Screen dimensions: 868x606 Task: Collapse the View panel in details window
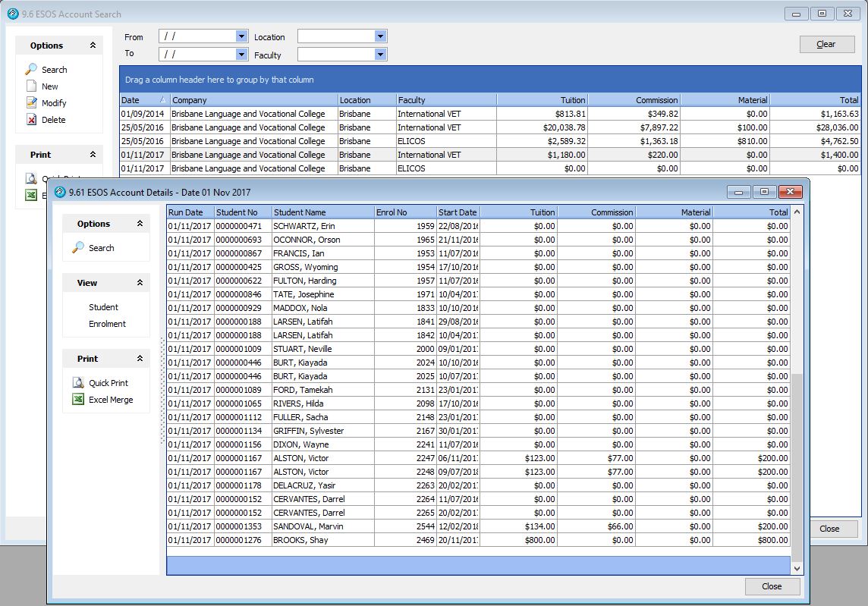point(140,283)
